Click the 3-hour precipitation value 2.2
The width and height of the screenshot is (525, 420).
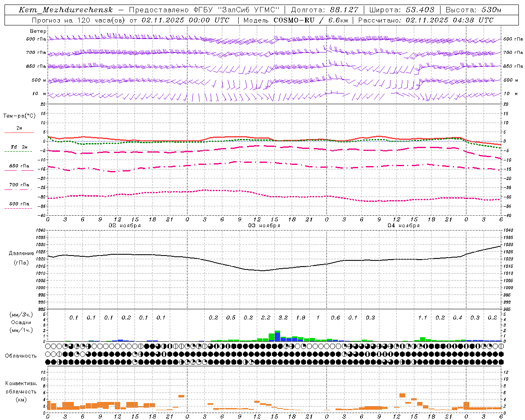266,318
